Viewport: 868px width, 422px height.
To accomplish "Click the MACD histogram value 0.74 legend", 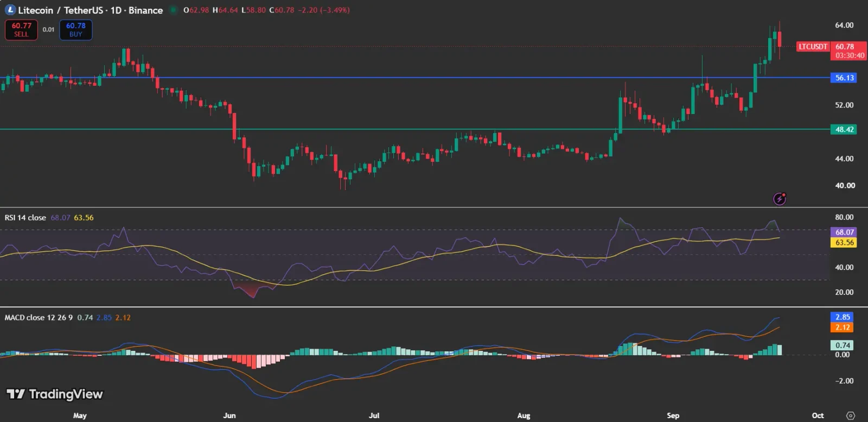I will [x=85, y=317].
